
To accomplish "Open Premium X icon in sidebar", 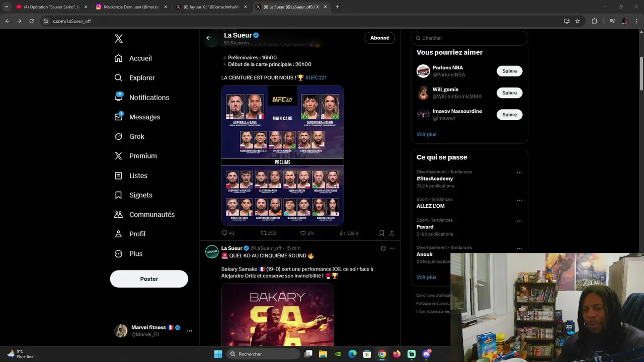I will 118,156.
